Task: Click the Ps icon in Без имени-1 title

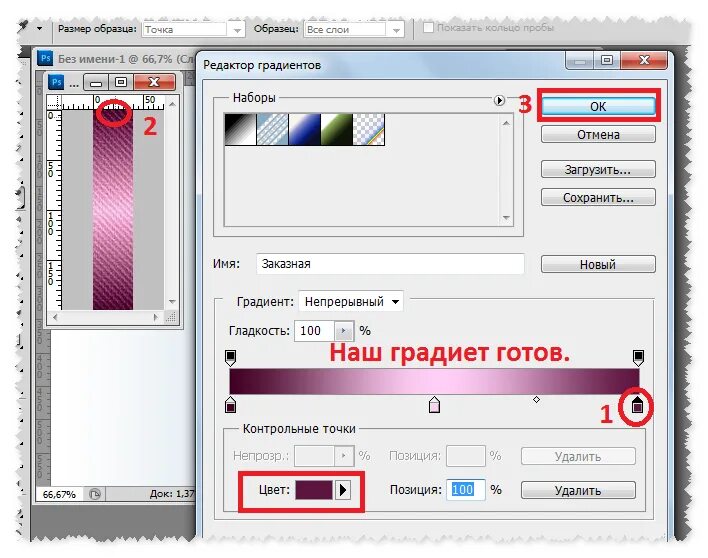Action: [x=46, y=58]
